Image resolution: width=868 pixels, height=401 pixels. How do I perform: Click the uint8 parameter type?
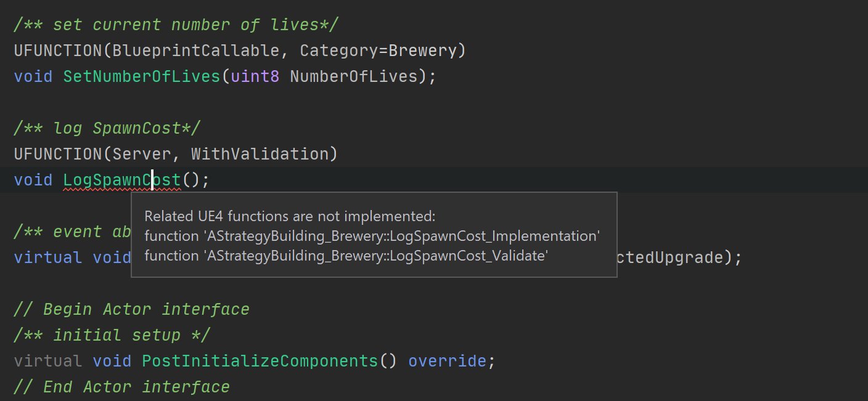click(x=255, y=76)
